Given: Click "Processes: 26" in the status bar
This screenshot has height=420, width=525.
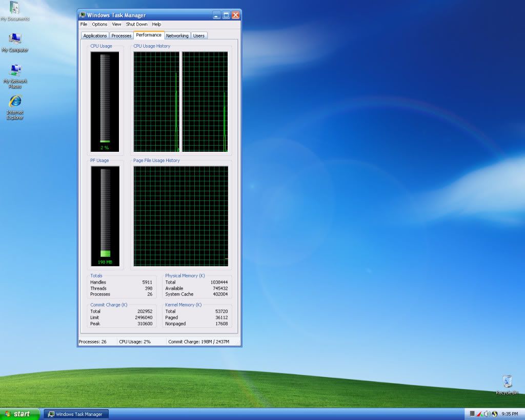Looking at the screenshot, I should 92,342.
